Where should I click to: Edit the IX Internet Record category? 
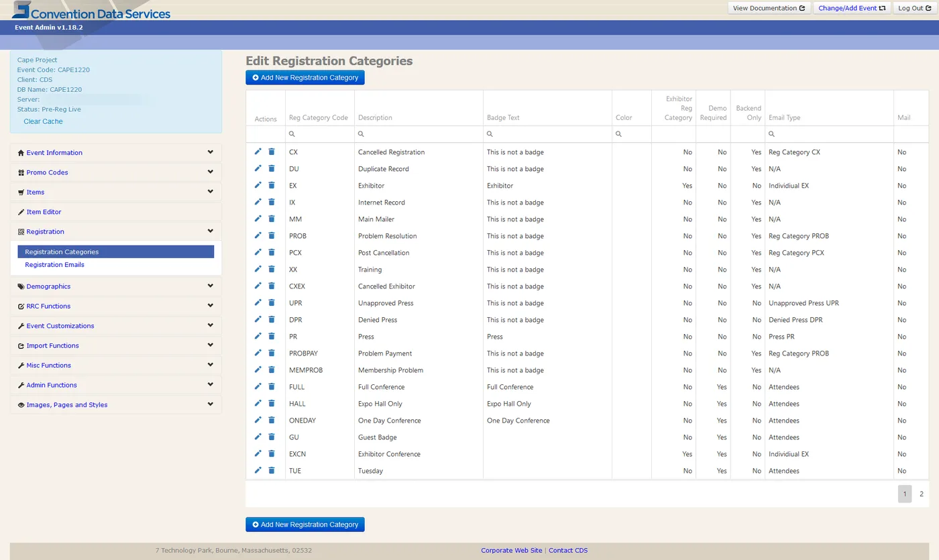click(258, 202)
